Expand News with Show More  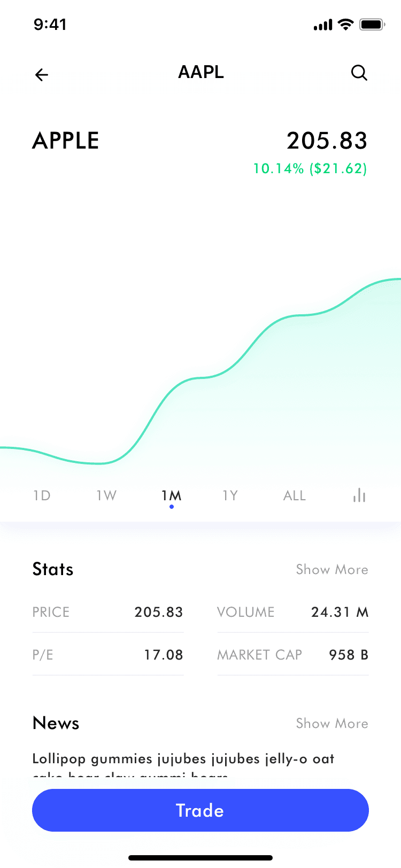[332, 723]
